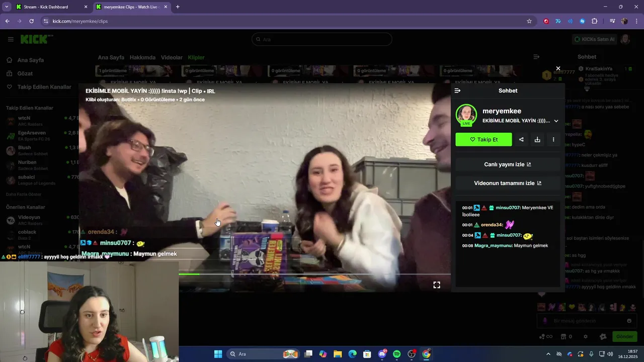644x362 pixels.
Task: Open chat settings gear icon
Action: click(585, 336)
